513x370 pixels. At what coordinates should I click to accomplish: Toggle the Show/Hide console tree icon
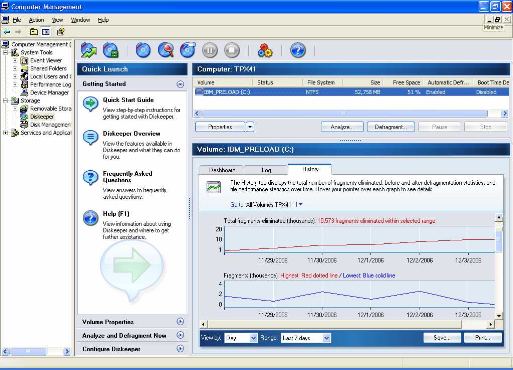coord(46,32)
